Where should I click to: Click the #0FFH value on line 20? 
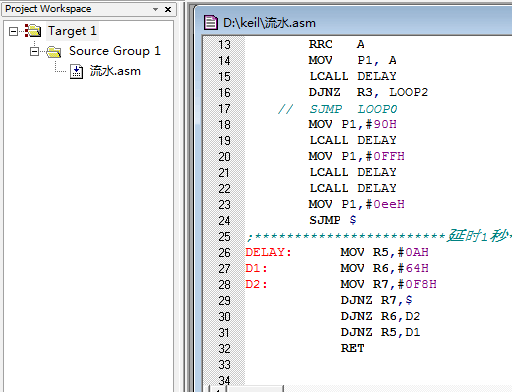385,156
